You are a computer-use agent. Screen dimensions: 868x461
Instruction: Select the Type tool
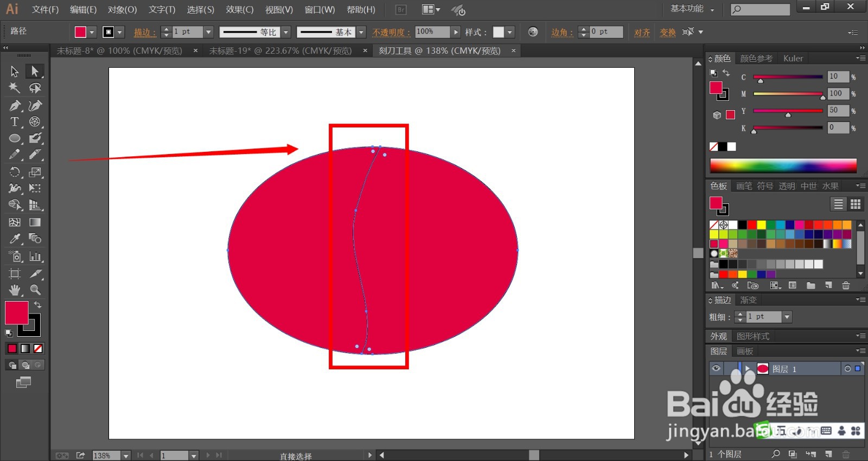point(15,121)
